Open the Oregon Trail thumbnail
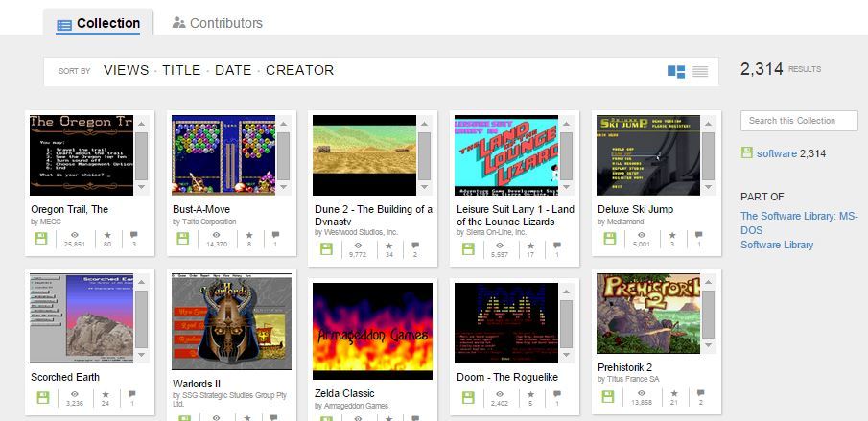Viewport: 868px width, 421px height. pyautogui.click(x=82, y=155)
